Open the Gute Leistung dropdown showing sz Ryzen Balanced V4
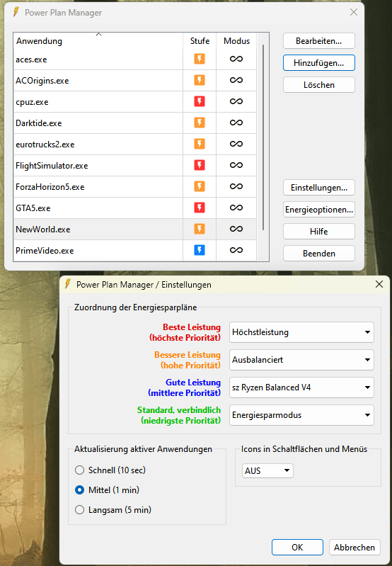The height and width of the screenshot is (566, 392). (301, 387)
